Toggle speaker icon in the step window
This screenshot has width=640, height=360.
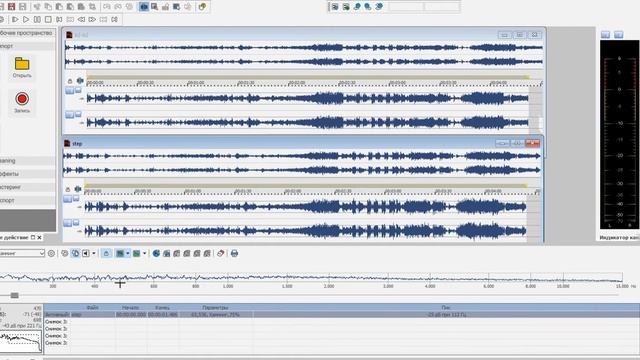[x=78, y=189]
